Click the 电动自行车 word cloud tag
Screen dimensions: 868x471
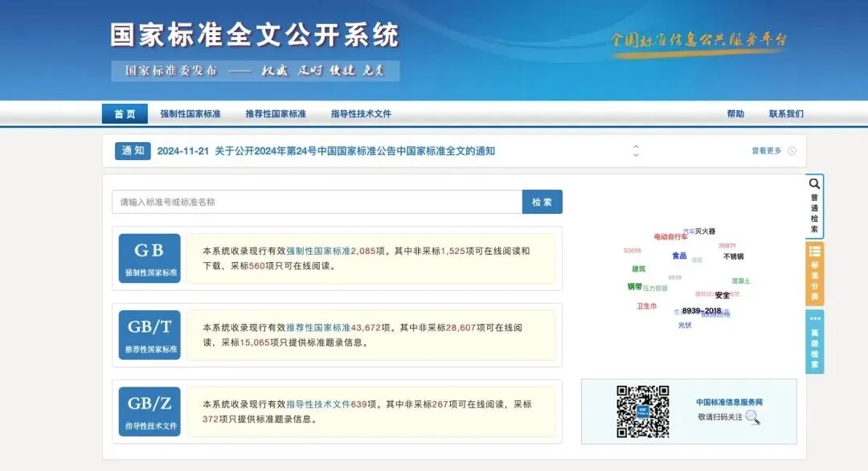coord(670,237)
